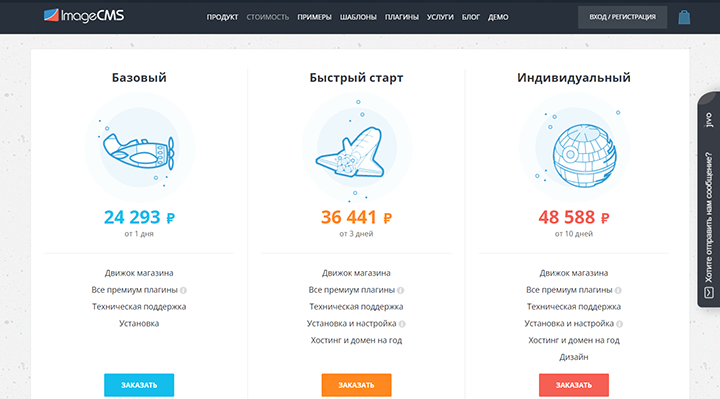Click the Быстрый старт shuttle illustration
720x399 pixels.
pyautogui.click(x=356, y=147)
